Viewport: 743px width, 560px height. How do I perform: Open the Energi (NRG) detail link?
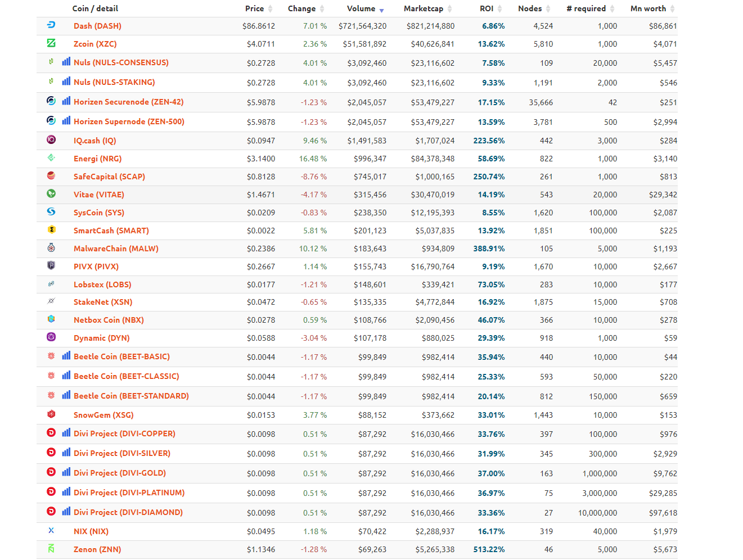97,159
